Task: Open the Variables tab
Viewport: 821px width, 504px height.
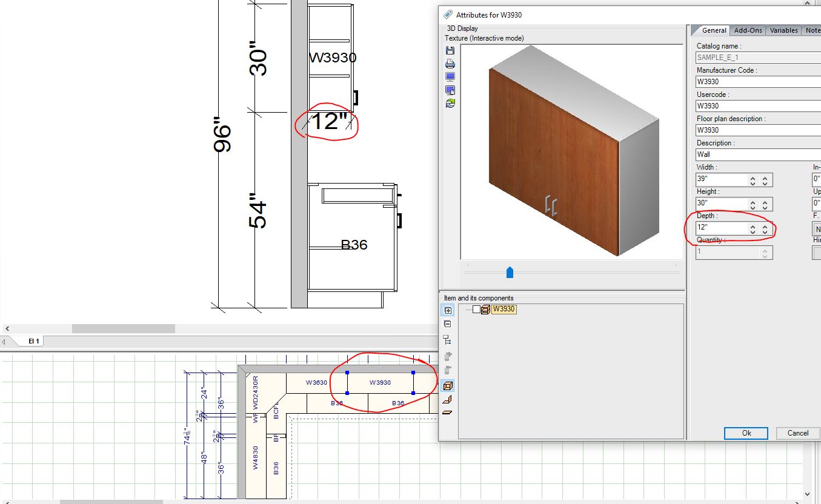Action: [783, 30]
